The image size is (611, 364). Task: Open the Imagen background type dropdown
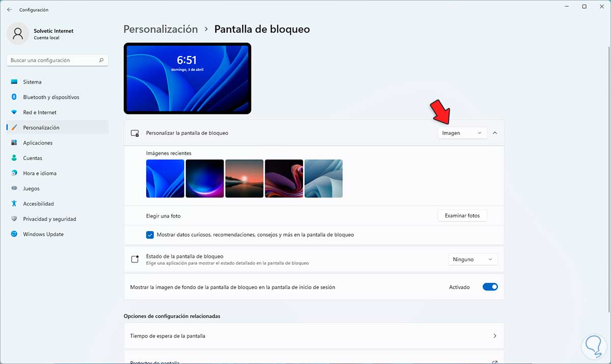click(462, 133)
